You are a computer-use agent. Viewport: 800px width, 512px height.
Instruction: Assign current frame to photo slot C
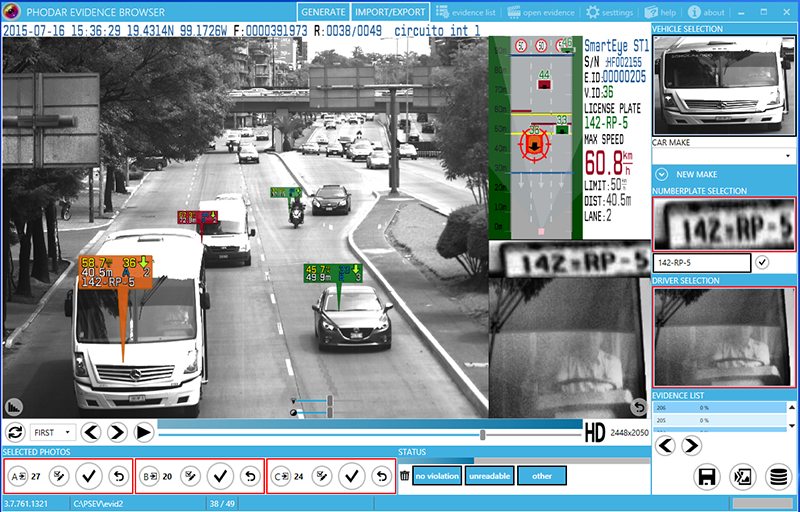point(281,477)
